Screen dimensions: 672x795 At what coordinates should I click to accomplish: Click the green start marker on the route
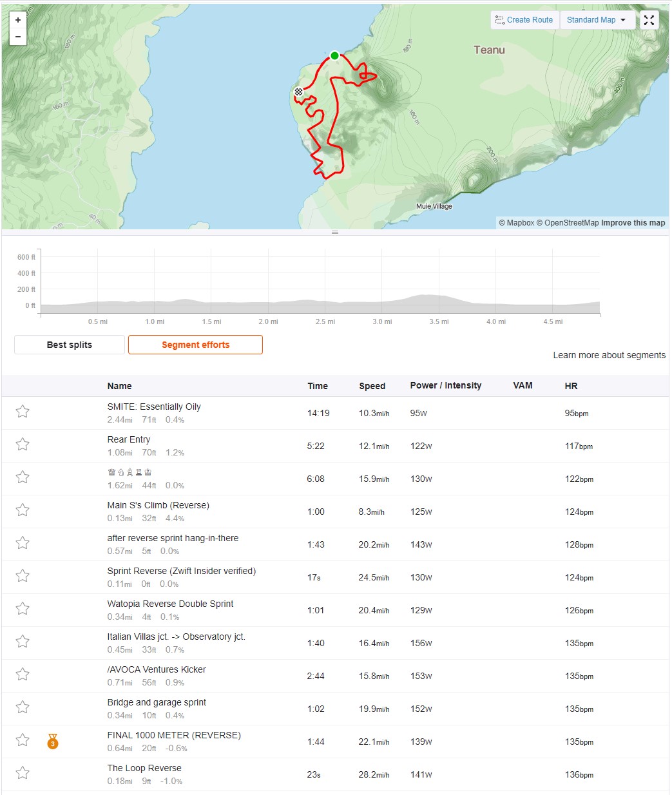334,55
